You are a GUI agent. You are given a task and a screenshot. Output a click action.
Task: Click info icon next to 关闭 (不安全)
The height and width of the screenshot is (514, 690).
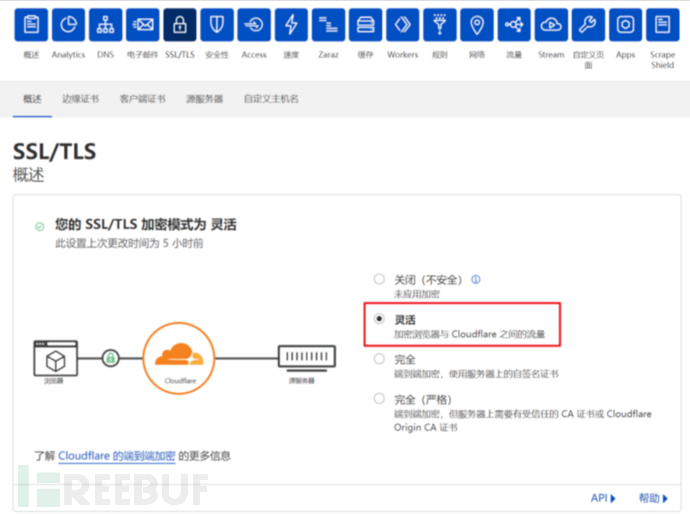pos(476,279)
